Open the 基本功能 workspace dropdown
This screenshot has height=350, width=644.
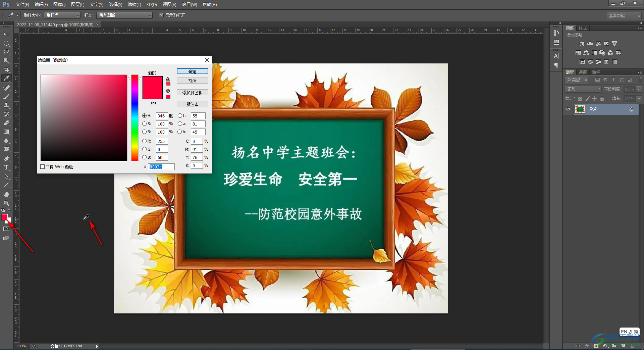coord(624,15)
